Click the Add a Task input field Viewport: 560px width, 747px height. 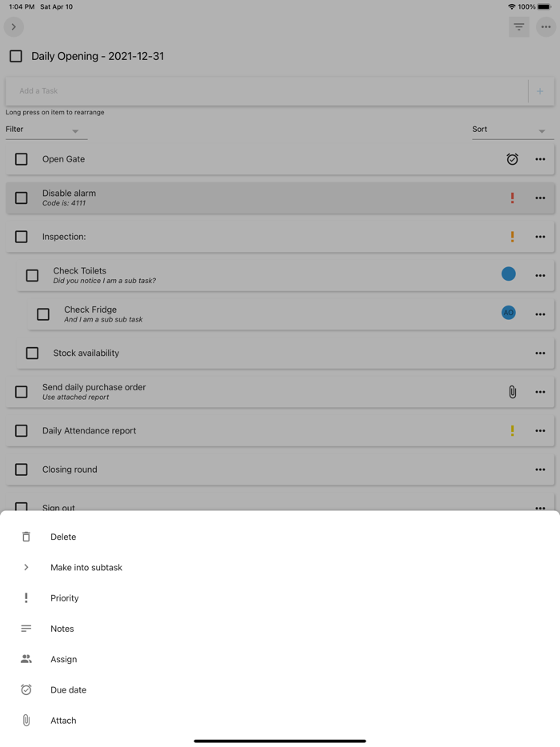tap(240, 90)
